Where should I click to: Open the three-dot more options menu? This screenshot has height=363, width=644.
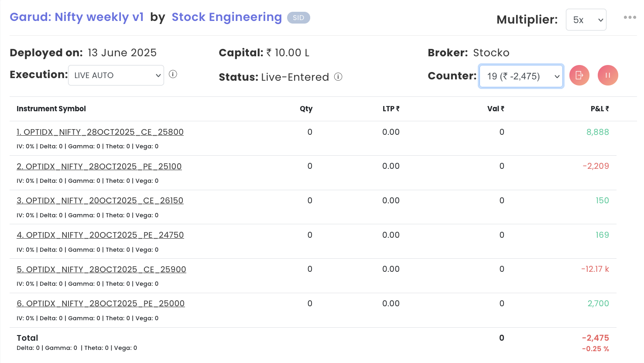click(630, 17)
